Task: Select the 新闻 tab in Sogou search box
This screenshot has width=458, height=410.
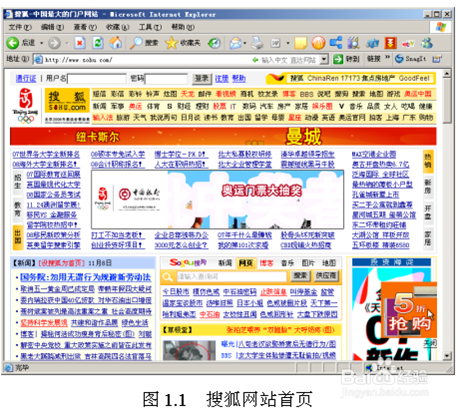Action: tap(225, 263)
